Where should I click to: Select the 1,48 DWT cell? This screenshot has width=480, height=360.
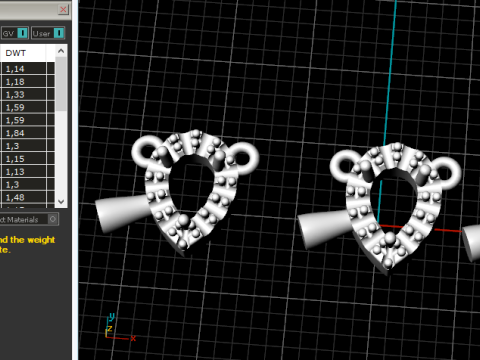tap(23, 197)
